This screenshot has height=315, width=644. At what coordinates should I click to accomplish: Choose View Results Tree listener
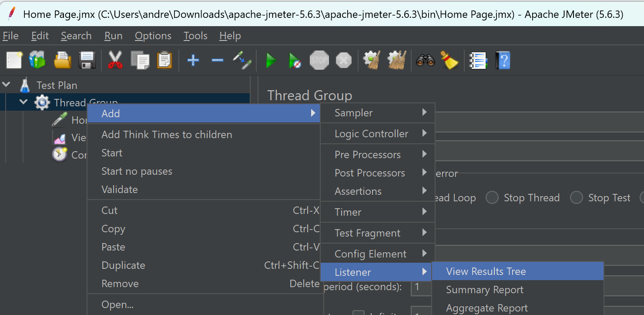tap(518, 271)
